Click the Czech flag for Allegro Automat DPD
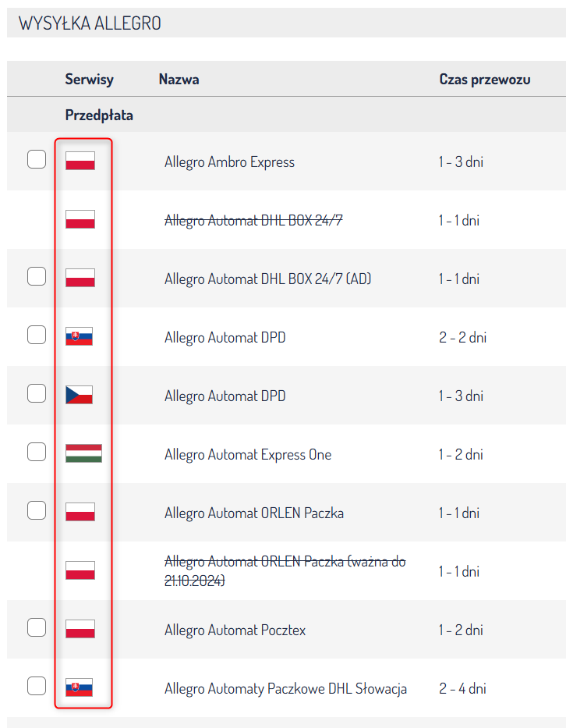Image resolution: width=566 pixels, height=728 pixels. click(80, 395)
